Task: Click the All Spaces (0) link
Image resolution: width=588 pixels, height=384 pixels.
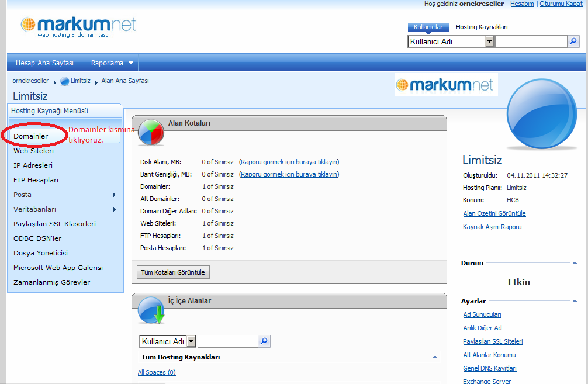Action: coord(157,372)
